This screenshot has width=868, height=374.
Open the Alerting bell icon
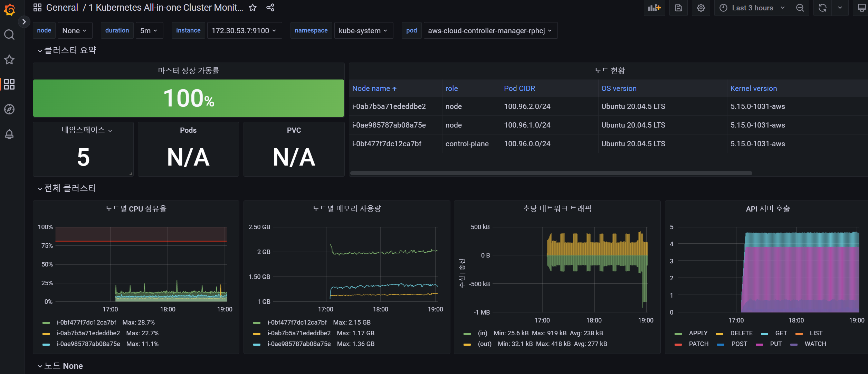pyautogui.click(x=9, y=134)
